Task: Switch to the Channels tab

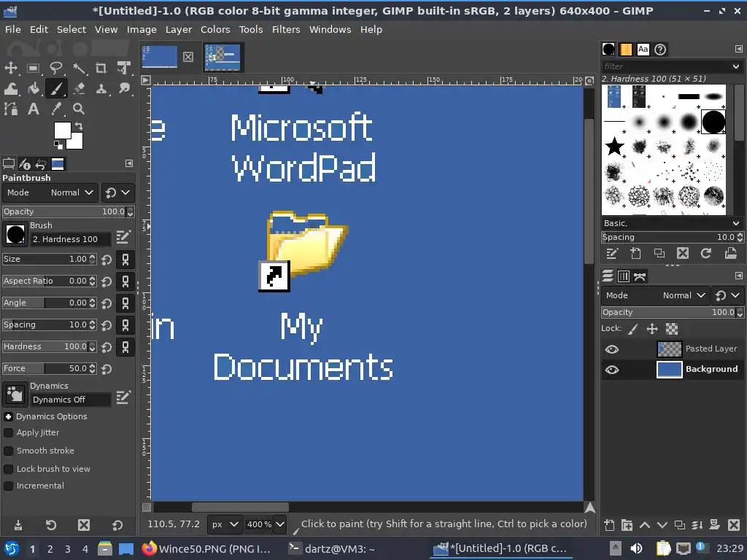Action: pos(623,276)
